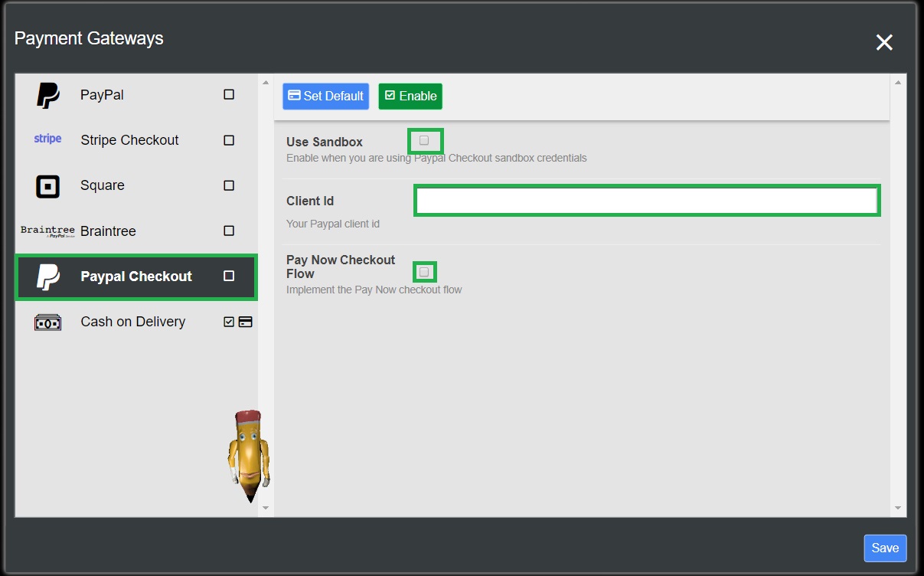Uncheck the Cash on Delivery checkbox
Viewport: 924px width, 576px height.
tap(228, 322)
